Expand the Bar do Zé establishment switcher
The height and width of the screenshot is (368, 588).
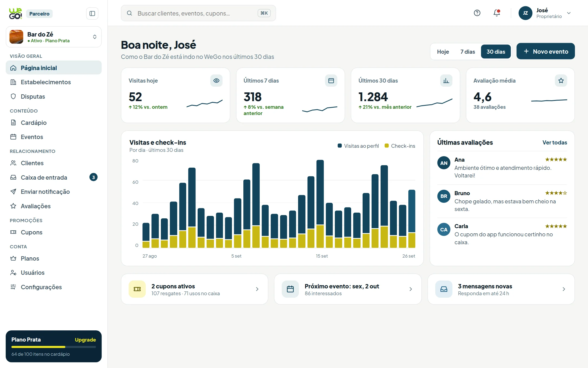(x=54, y=37)
